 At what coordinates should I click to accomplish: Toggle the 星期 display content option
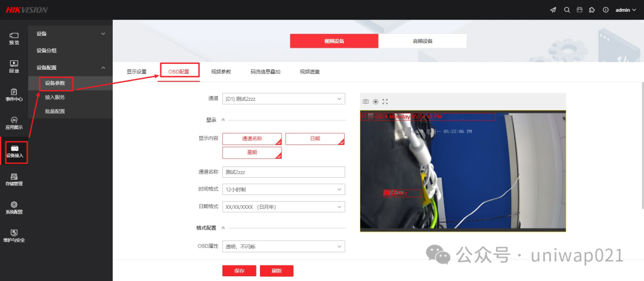point(252,153)
